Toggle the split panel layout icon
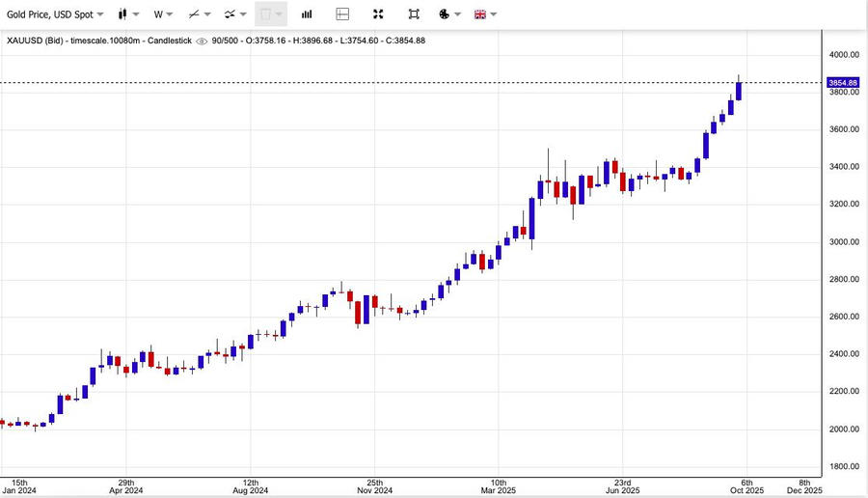 click(x=342, y=14)
